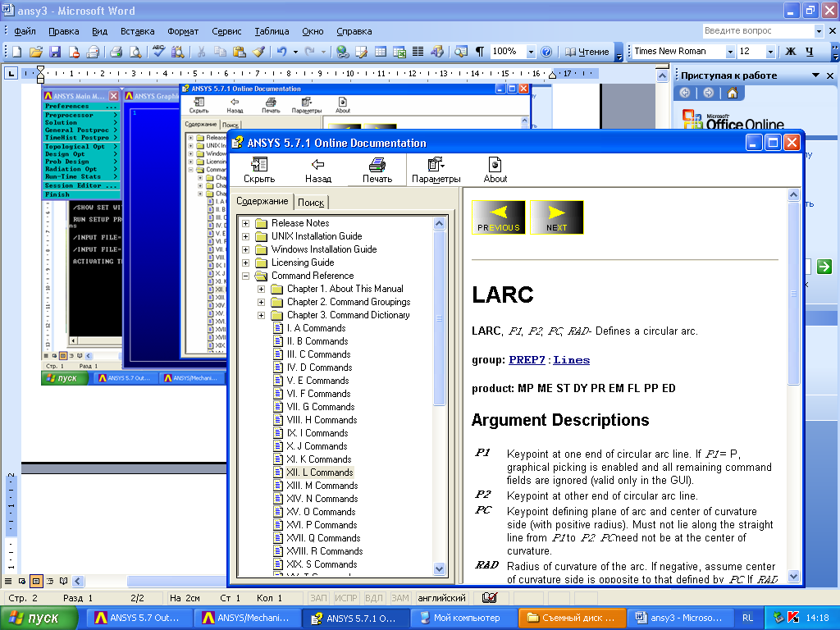
Task: Click Word's New document icon
Action: coord(17,52)
